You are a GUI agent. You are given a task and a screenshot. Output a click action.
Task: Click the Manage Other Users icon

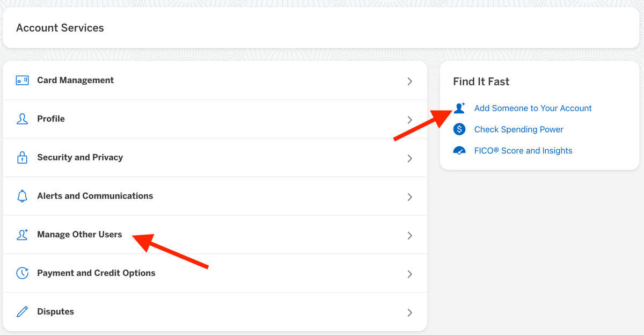click(22, 235)
